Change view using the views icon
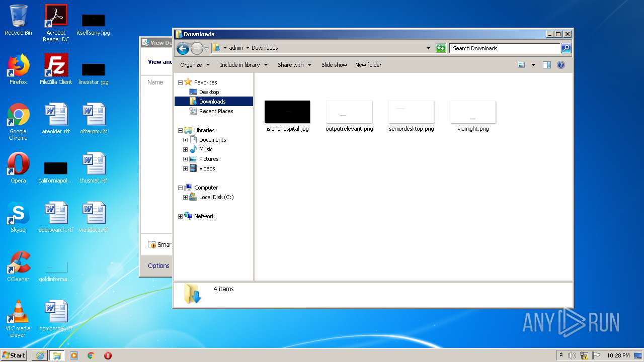Screen dimensions: 644x362 [x=521, y=65]
